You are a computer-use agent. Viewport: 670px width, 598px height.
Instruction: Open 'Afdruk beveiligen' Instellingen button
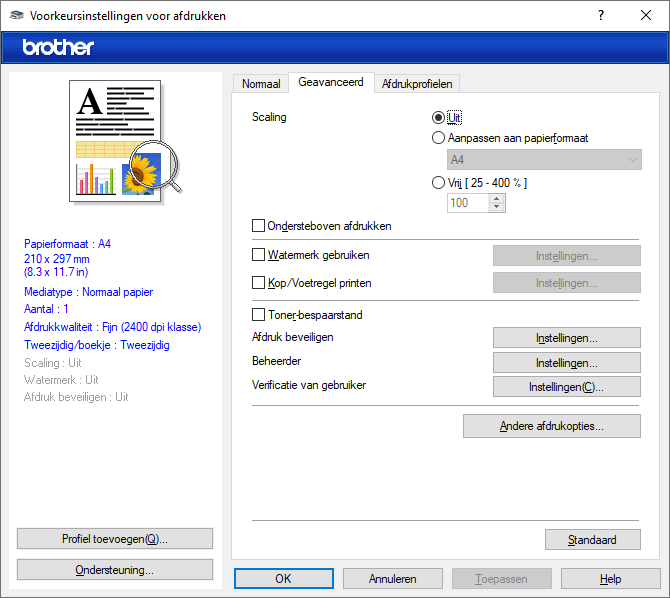566,338
